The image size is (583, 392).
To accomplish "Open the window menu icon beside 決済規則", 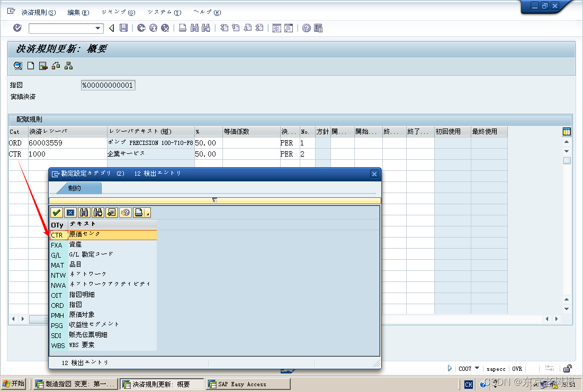I will [11, 12].
